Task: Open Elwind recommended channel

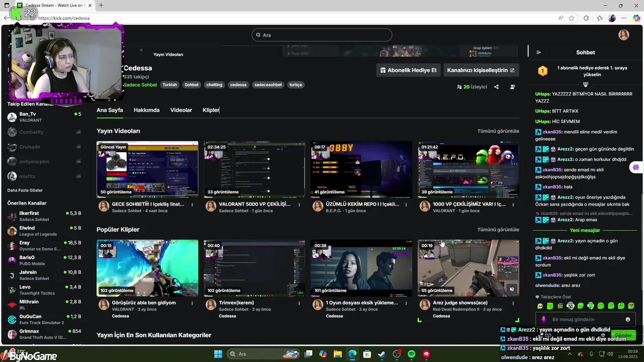Action: tap(44, 231)
